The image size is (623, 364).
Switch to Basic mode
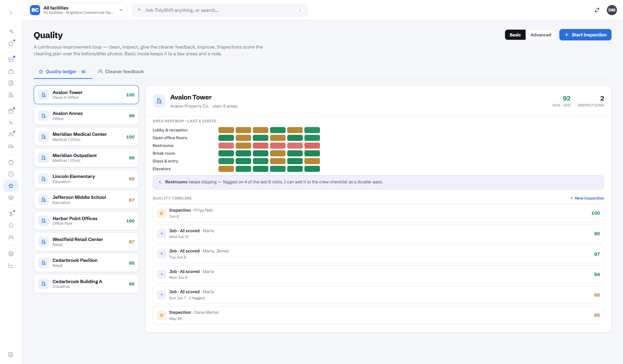(515, 35)
